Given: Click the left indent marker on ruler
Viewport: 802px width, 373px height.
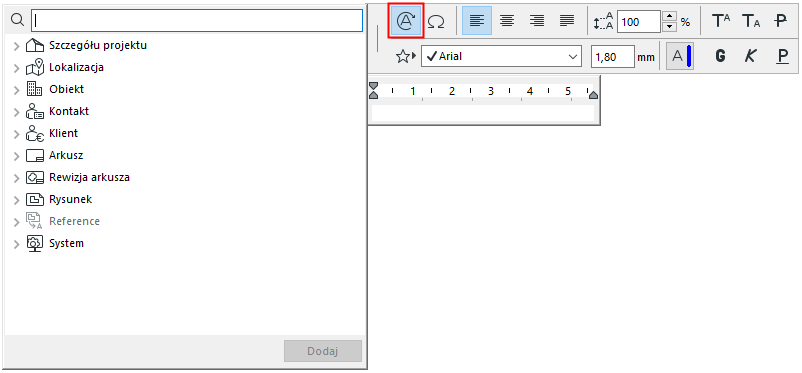Looking at the screenshot, I should pyautogui.click(x=374, y=90).
